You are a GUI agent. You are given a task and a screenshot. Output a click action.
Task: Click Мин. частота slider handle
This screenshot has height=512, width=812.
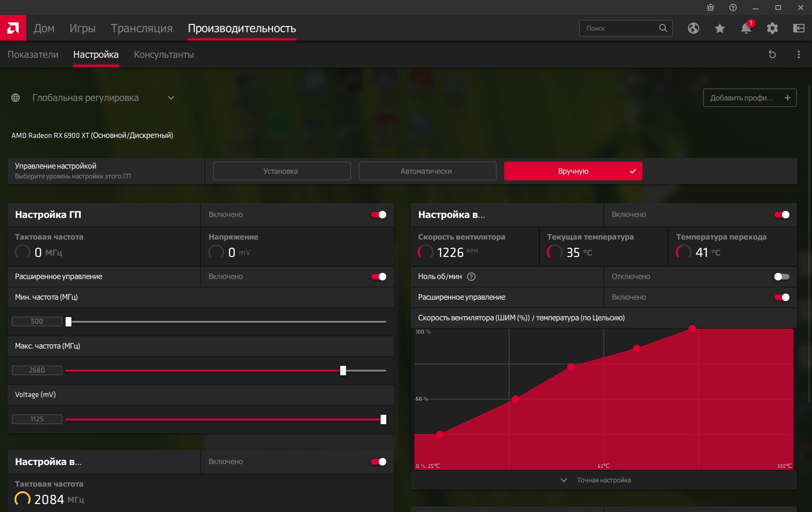tap(69, 322)
